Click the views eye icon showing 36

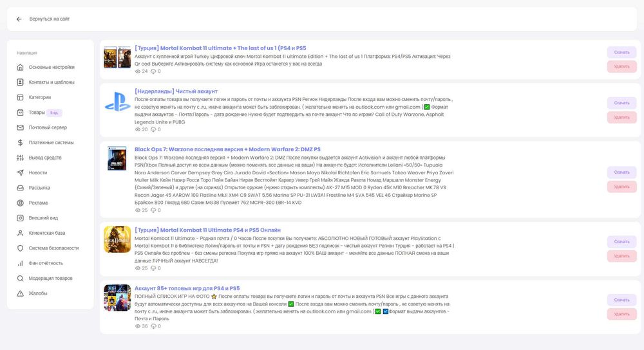coord(138,327)
